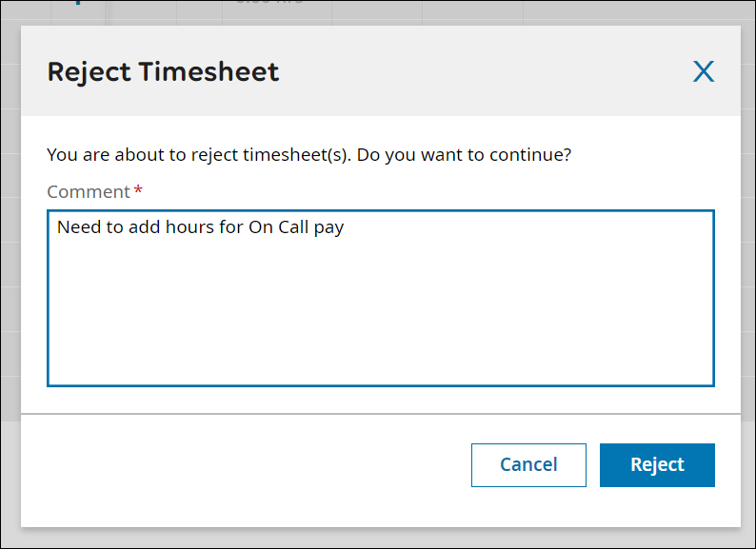Click the gray dialog header bar

tap(476, 71)
